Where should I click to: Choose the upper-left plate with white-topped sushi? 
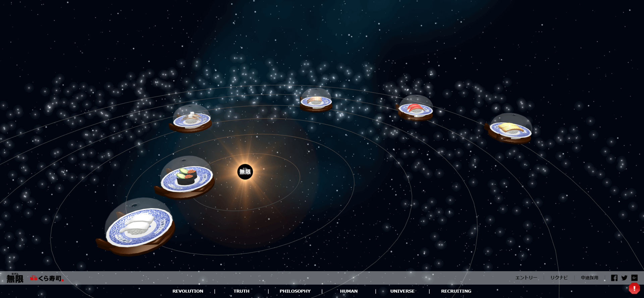192,119
